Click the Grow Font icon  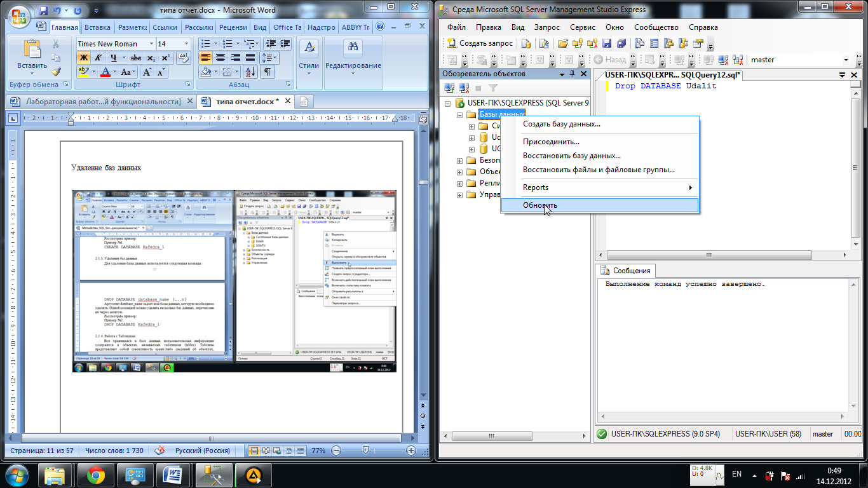(x=147, y=72)
